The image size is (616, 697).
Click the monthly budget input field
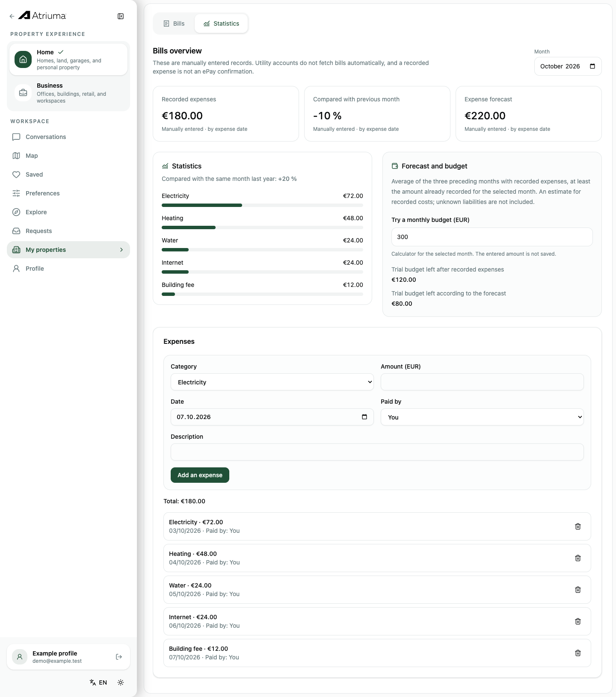(492, 237)
